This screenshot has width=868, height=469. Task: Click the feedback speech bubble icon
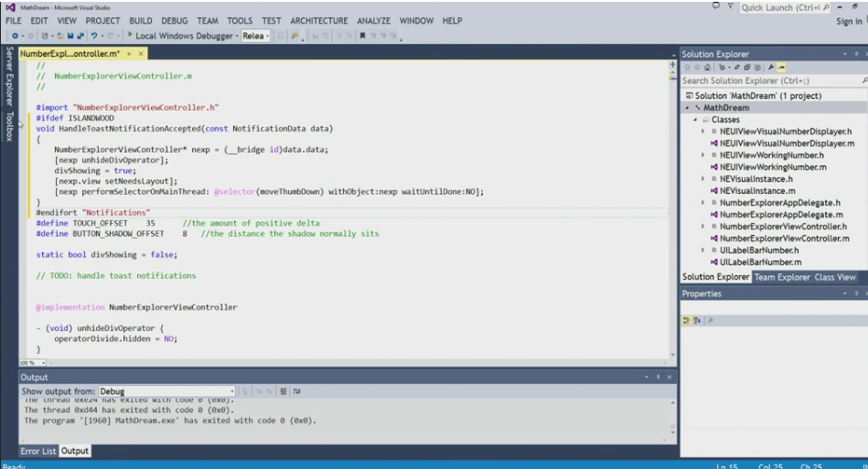click(715, 6)
